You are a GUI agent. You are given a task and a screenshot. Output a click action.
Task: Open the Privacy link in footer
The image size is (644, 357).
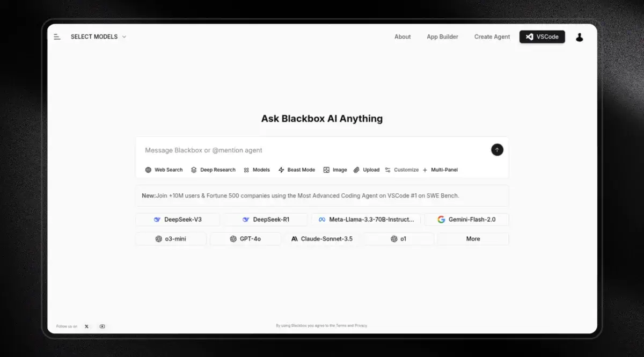361,325
